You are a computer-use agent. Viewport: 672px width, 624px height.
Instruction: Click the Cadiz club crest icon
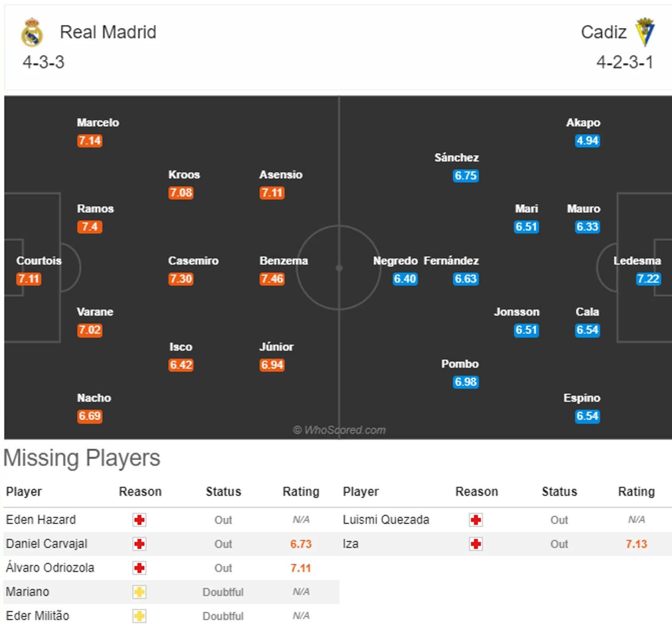point(645,32)
